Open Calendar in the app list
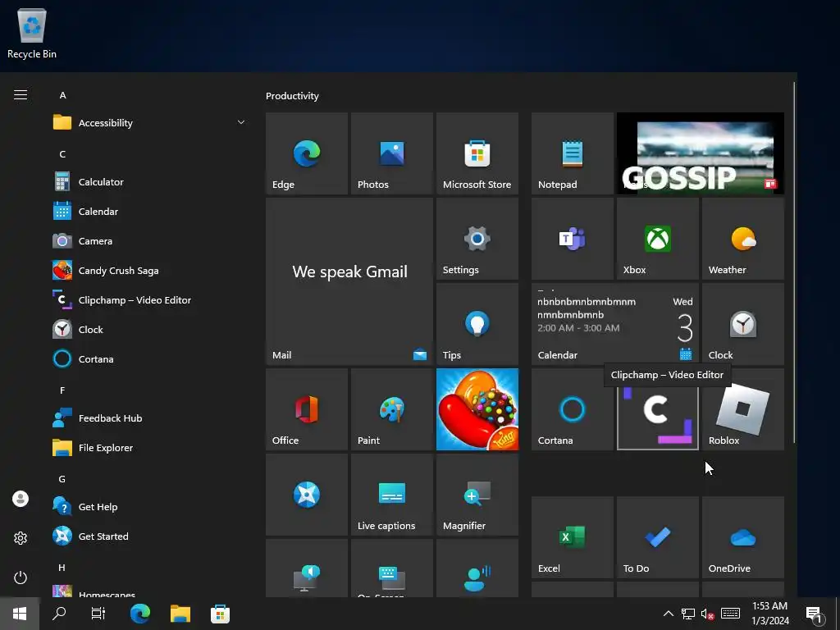The height and width of the screenshot is (630, 840). [x=150, y=212]
